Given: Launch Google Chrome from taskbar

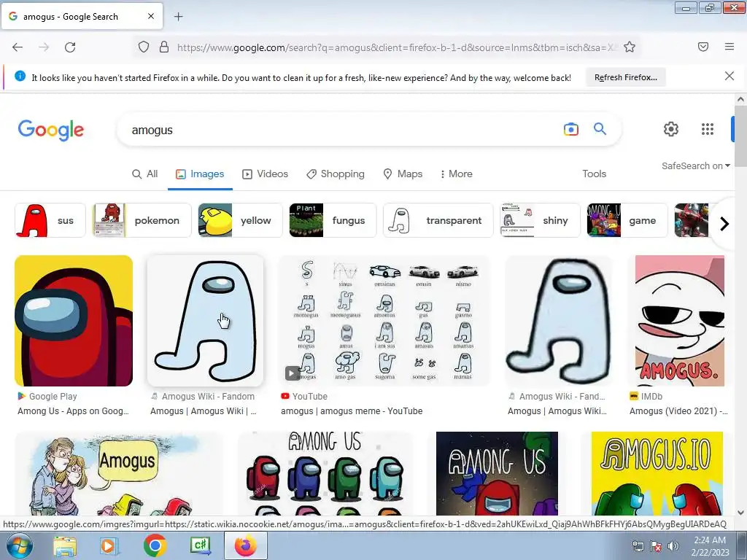Looking at the screenshot, I should point(155,545).
